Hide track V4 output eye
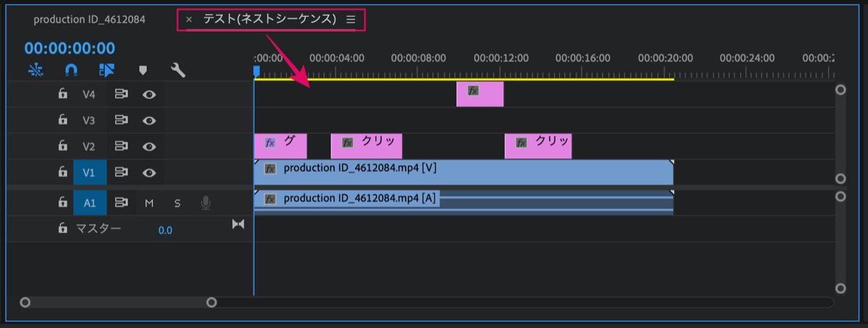 [149, 94]
